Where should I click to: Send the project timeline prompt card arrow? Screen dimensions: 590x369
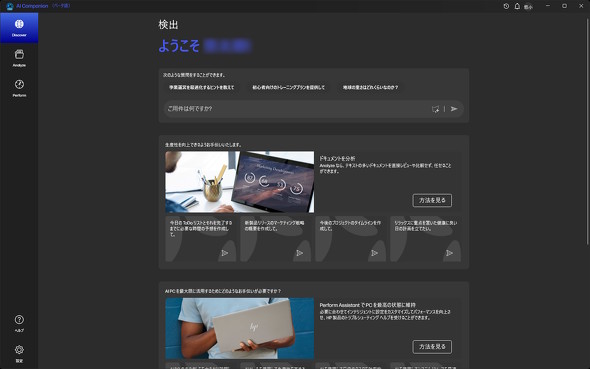coord(374,253)
